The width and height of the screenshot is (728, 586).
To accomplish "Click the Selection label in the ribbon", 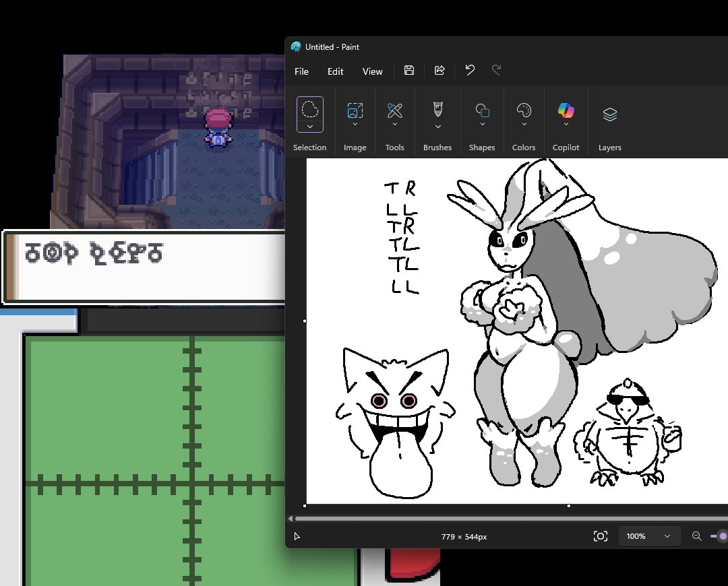I will (x=309, y=148).
